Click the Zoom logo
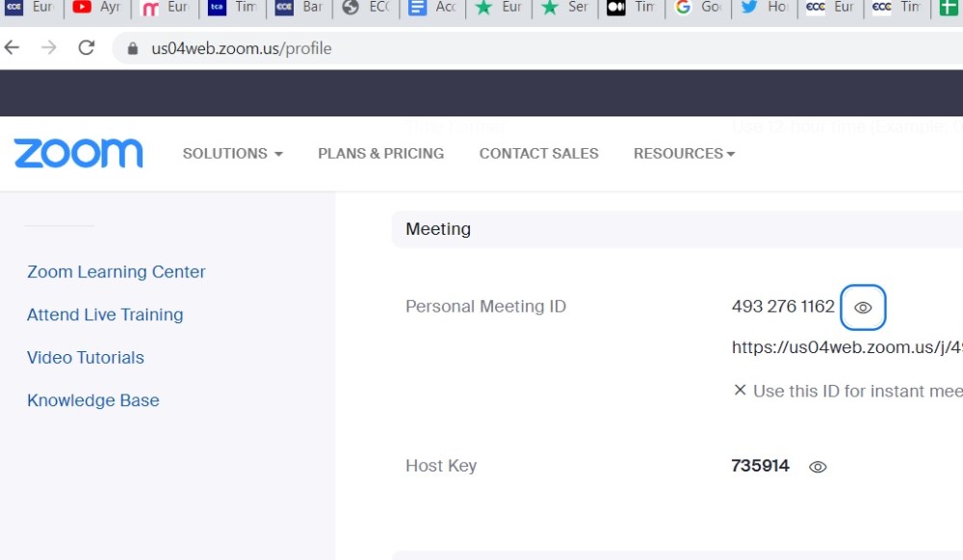Screen dimensions: 963x560 point(77,152)
